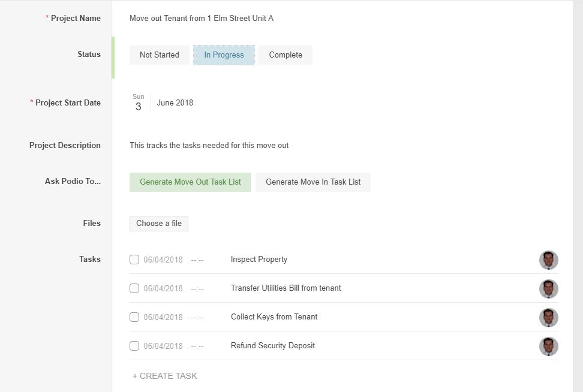Open due date of Inspect Property task
This screenshot has height=392, width=583.
coord(163,260)
